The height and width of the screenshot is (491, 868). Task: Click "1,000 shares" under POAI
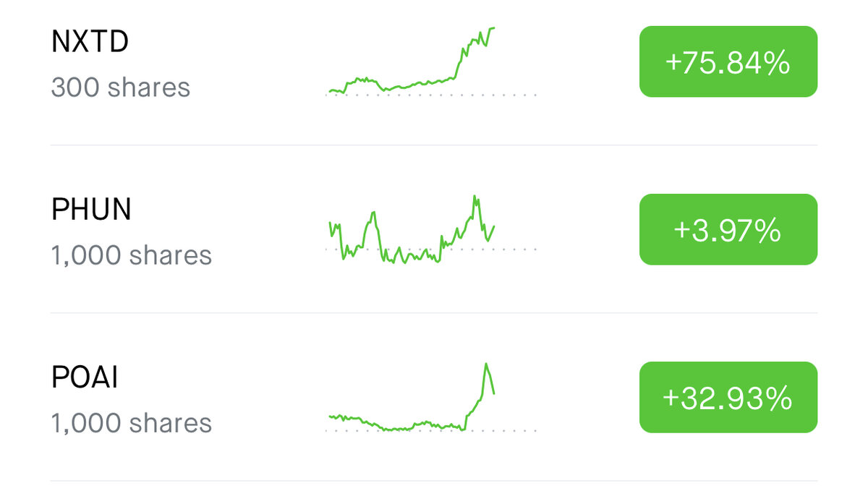coord(132,423)
